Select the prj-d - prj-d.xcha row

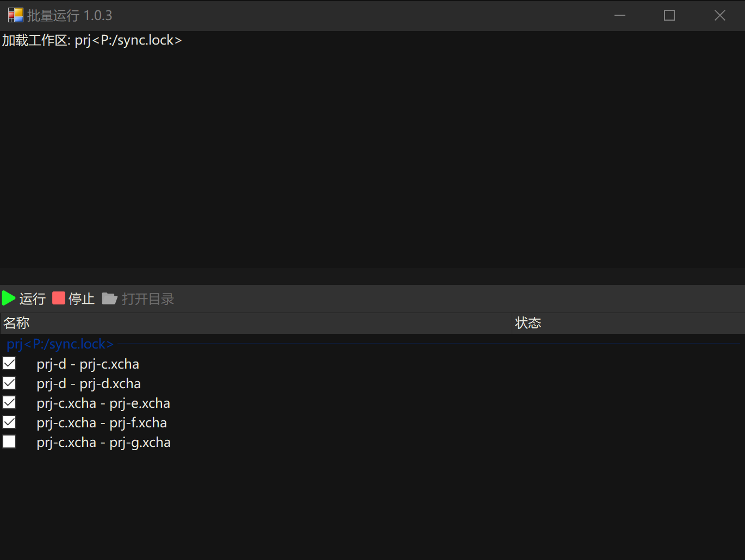[x=89, y=384]
